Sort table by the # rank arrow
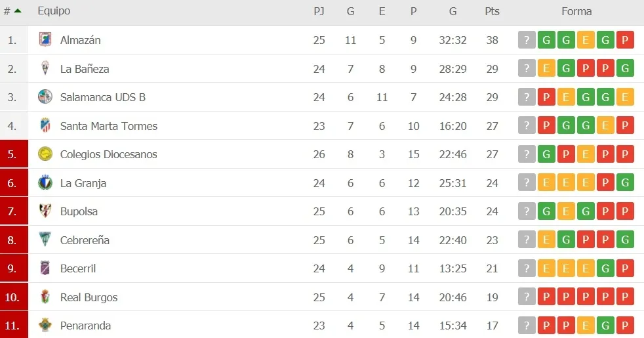 tap(17, 11)
